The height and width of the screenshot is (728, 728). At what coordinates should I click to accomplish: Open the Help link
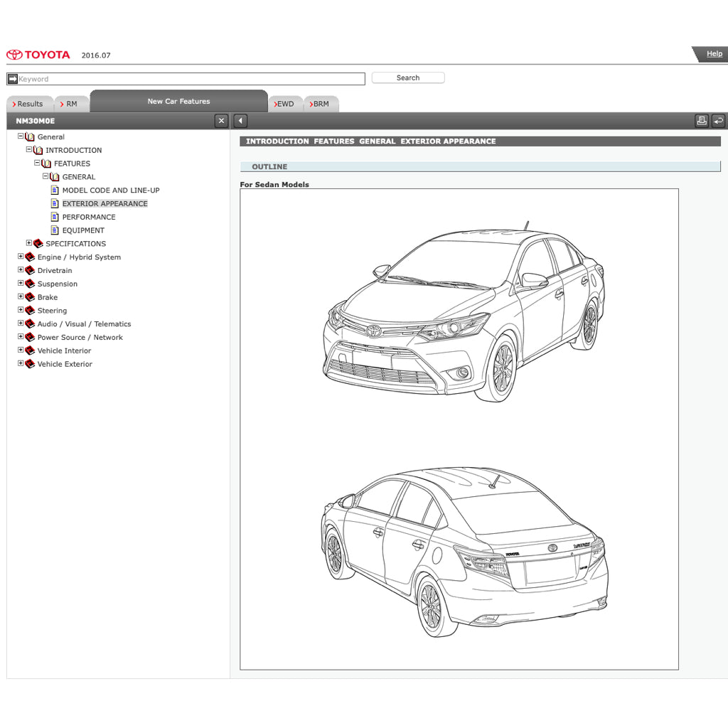[x=713, y=53]
